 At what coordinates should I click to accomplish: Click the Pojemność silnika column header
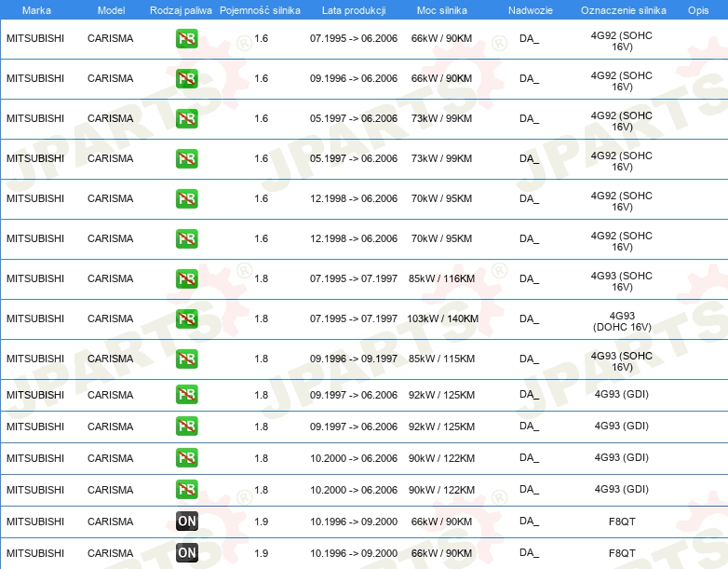(261, 10)
